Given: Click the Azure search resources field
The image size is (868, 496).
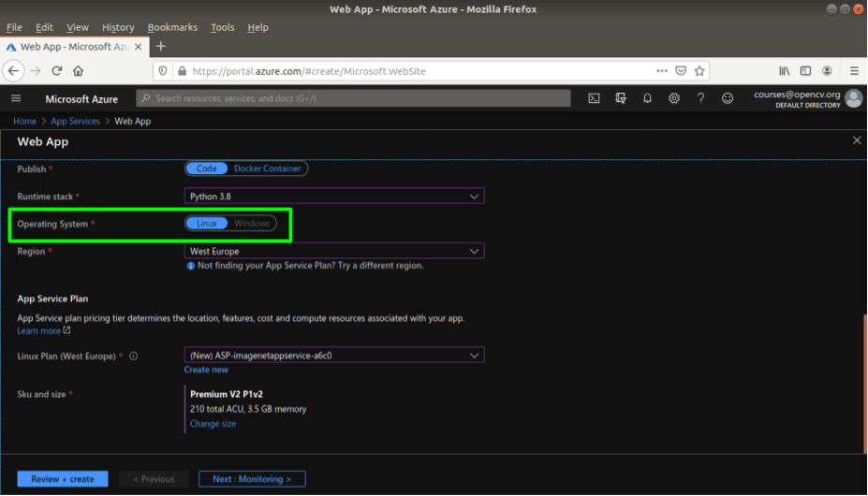Looking at the screenshot, I should (353, 98).
